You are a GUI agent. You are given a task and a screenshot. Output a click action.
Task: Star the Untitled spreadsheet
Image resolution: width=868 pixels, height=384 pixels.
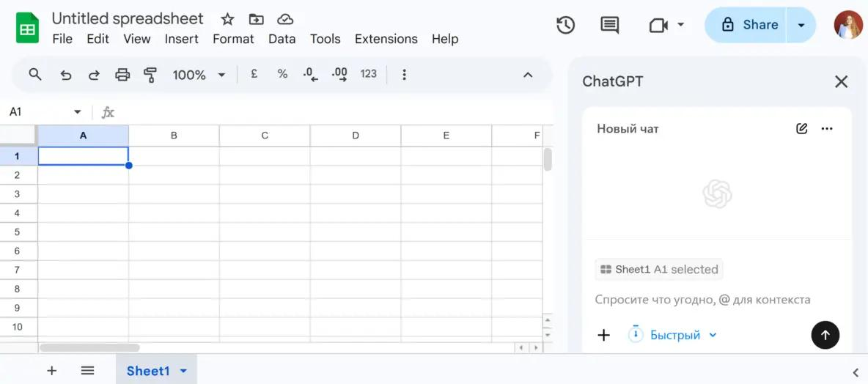227,19
